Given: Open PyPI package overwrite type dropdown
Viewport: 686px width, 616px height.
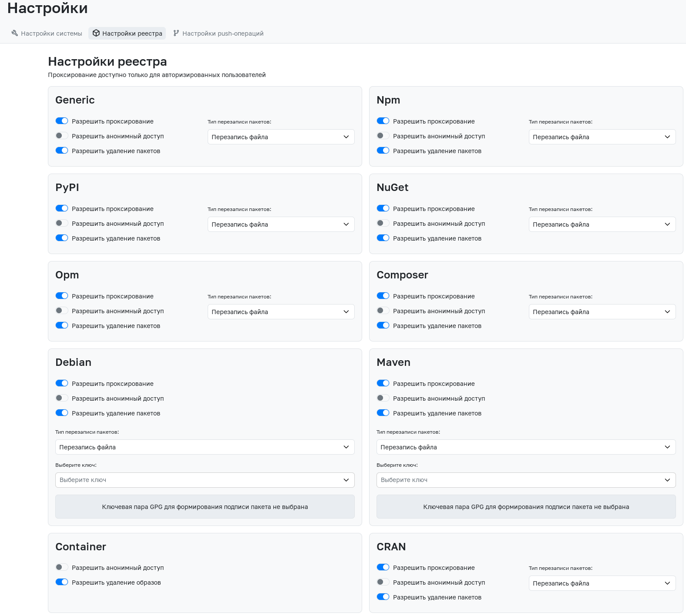Looking at the screenshot, I should pyautogui.click(x=281, y=224).
